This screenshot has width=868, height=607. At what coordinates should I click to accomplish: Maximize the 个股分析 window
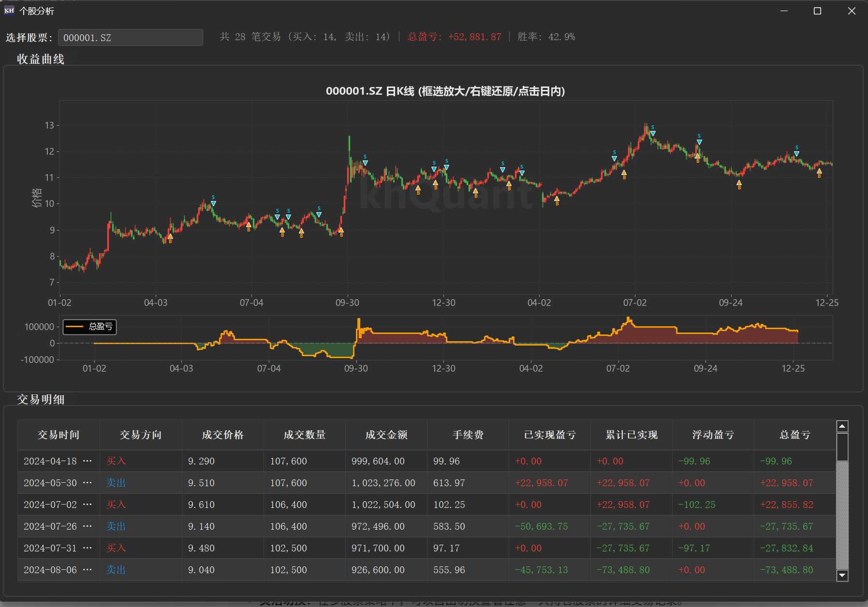tap(817, 11)
